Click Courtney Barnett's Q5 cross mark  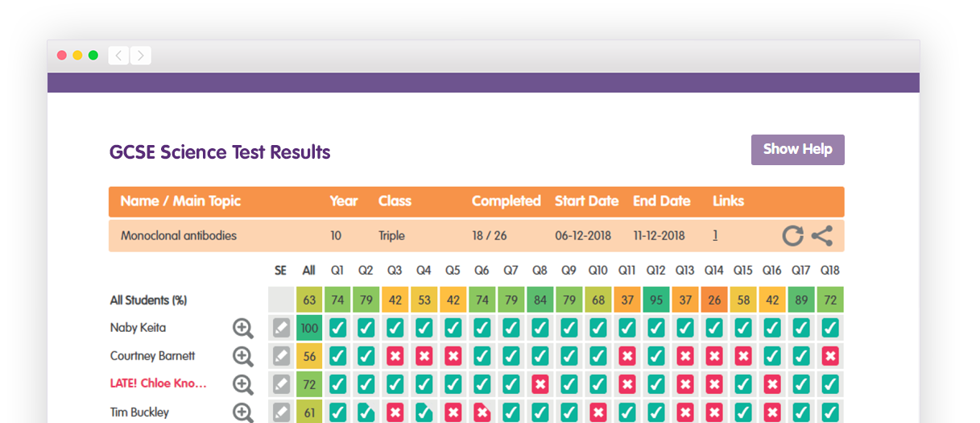tap(453, 356)
